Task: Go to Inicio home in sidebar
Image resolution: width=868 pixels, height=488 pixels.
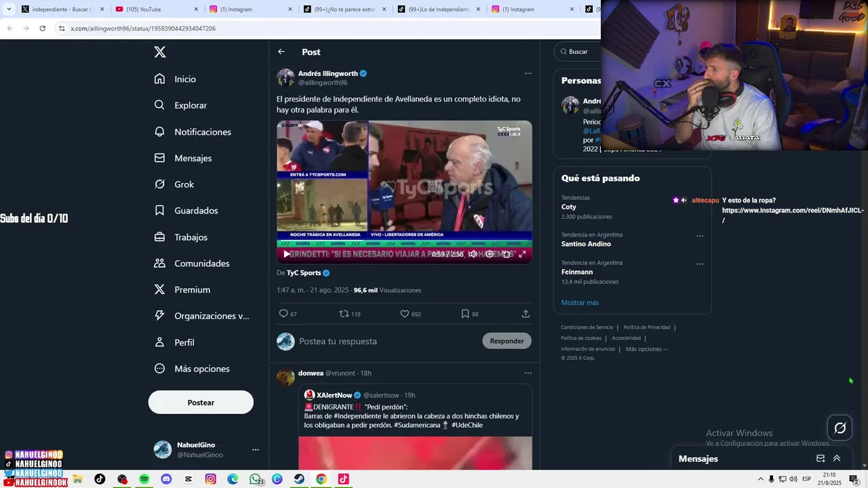Action: coord(175,79)
